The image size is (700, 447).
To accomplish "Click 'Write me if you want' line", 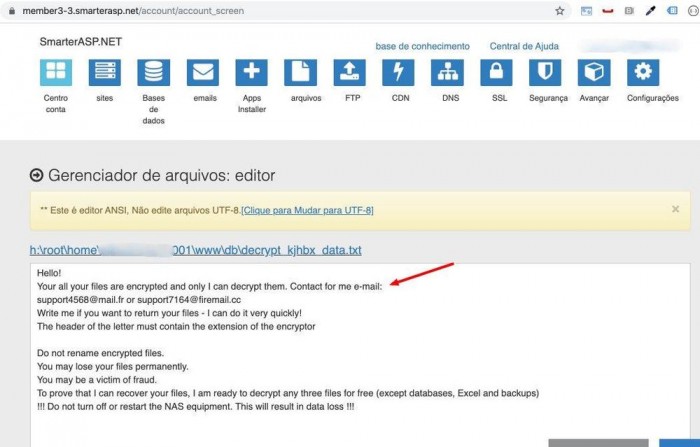I will pos(169,313).
